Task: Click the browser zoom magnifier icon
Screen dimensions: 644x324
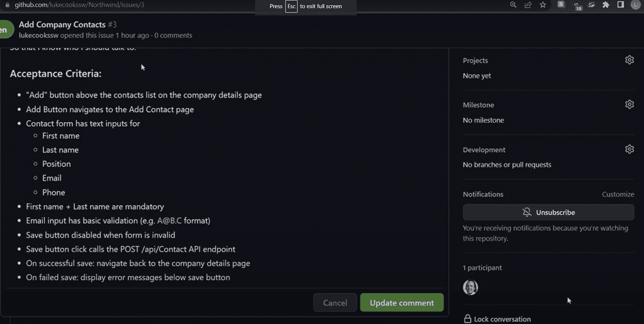Action: 513,5
